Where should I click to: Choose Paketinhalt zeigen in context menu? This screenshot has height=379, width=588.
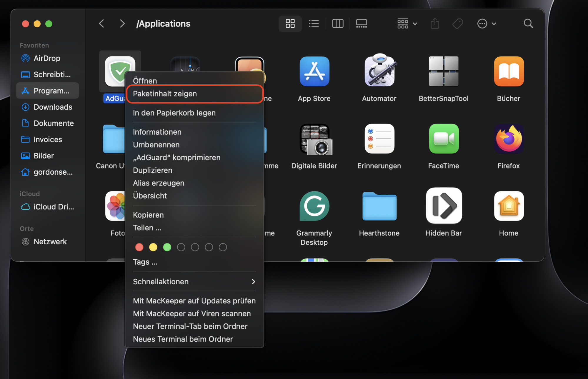194,94
